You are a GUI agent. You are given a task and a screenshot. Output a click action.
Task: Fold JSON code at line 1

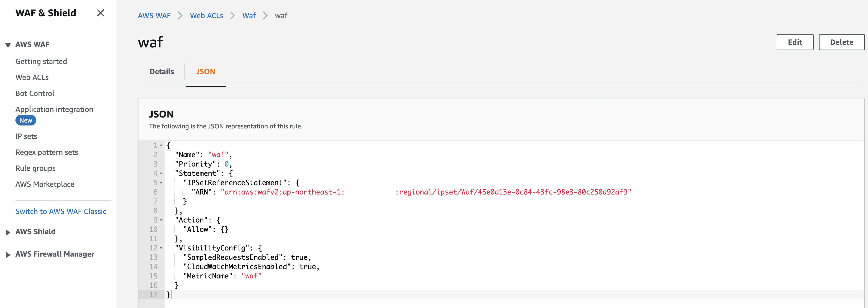161,145
